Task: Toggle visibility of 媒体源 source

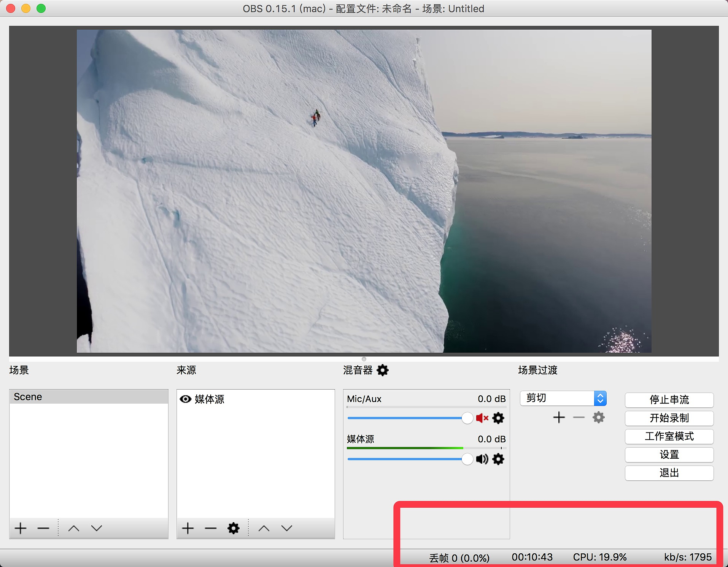Action: (185, 399)
